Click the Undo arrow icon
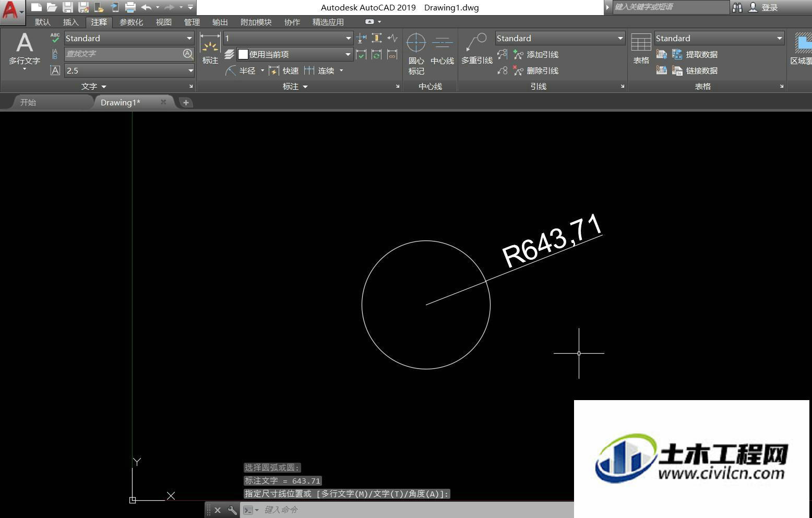Viewport: 812px width, 518px height. pos(146,7)
